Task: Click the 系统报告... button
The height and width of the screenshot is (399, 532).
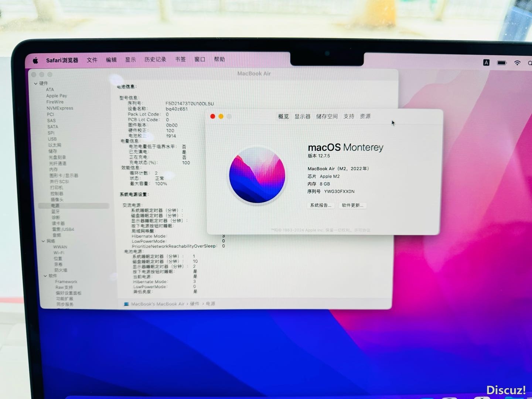Action: click(x=321, y=205)
